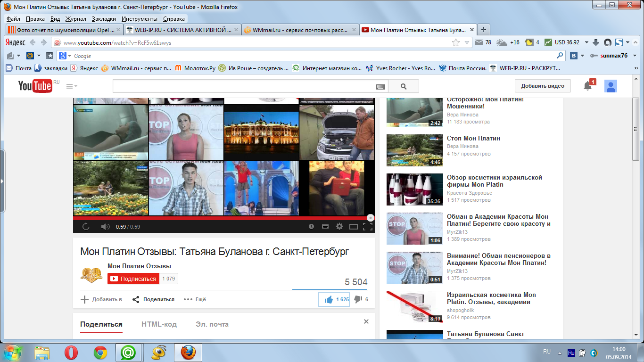Viewport: 644px width, 362px height.
Task: Click the Yandex logo in the toolbar
Action: tap(16, 42)
